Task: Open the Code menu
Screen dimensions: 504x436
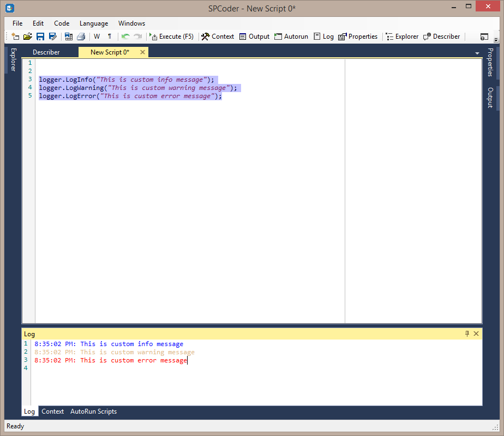Action: 62,23
